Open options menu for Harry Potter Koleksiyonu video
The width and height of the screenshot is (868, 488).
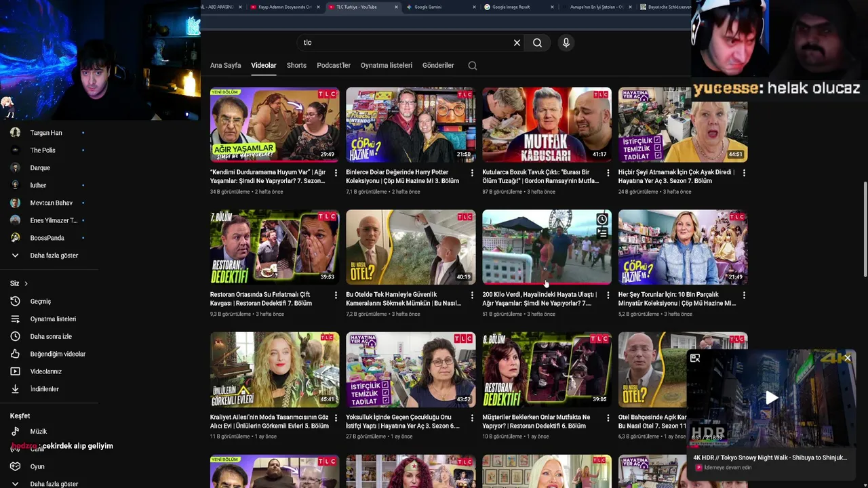(472, 173)
